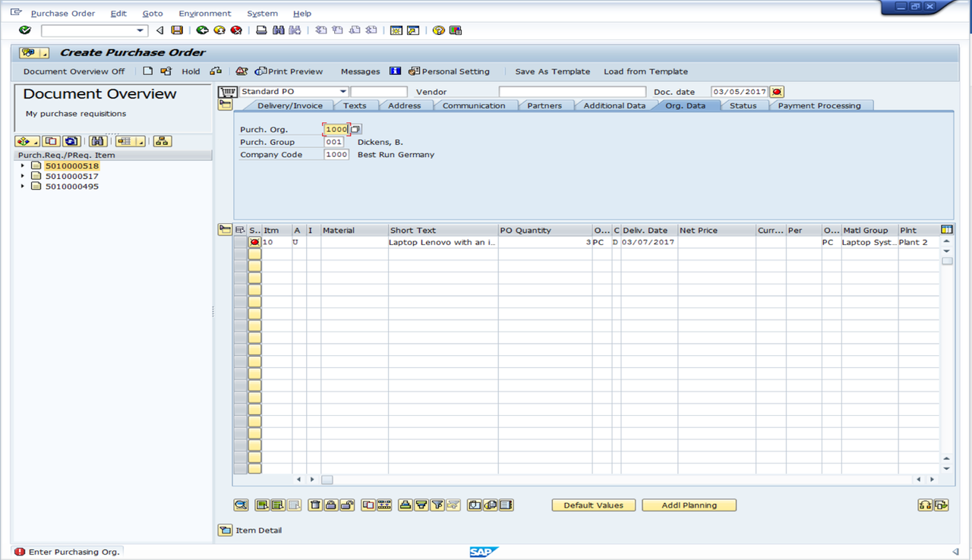Open the command field dropdown arrow

point(140,30)
